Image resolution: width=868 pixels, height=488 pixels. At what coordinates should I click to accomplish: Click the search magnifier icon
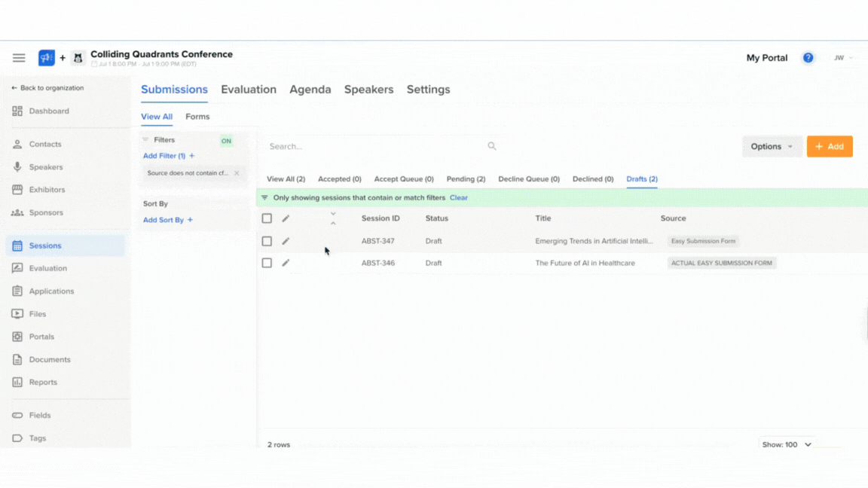[492, 146]
